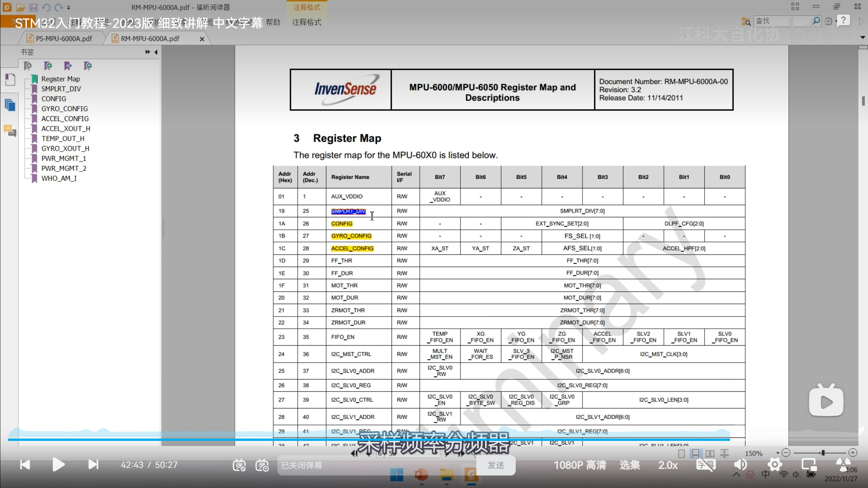Open the comments panel icon in sidebar
The width and height of the screenshot is (868, 488).
point(10,130)
